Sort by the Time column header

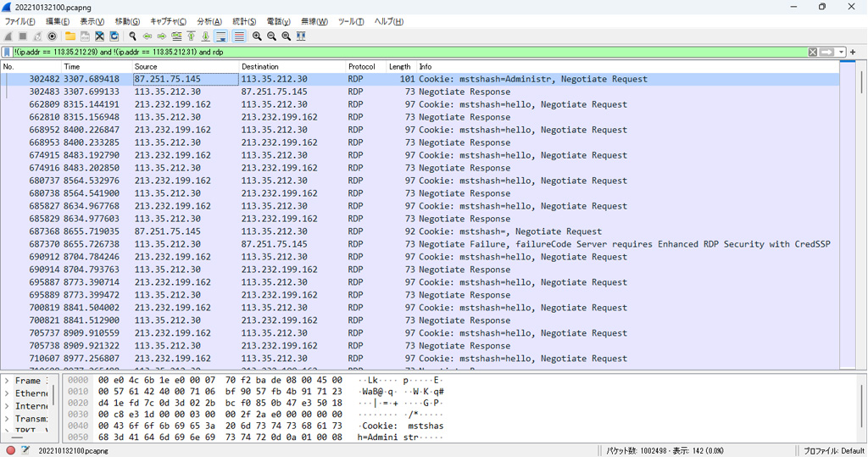coord(97,66)
